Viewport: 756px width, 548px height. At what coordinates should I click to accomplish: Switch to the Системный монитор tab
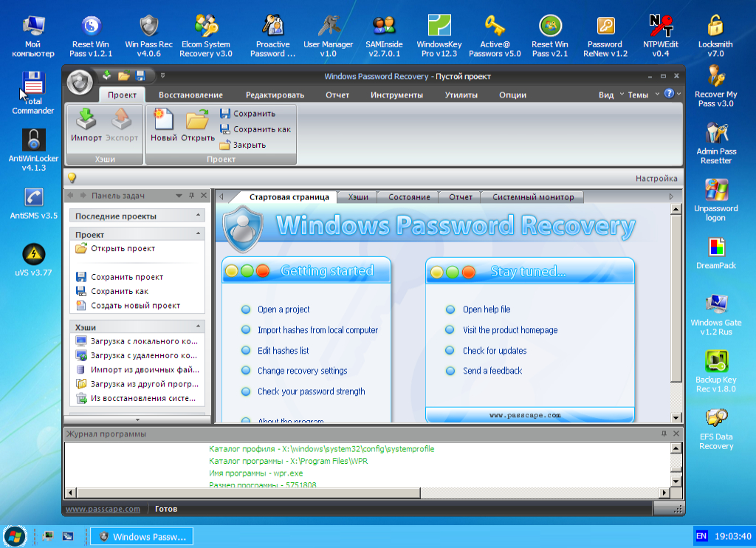(x=533, y=196)
